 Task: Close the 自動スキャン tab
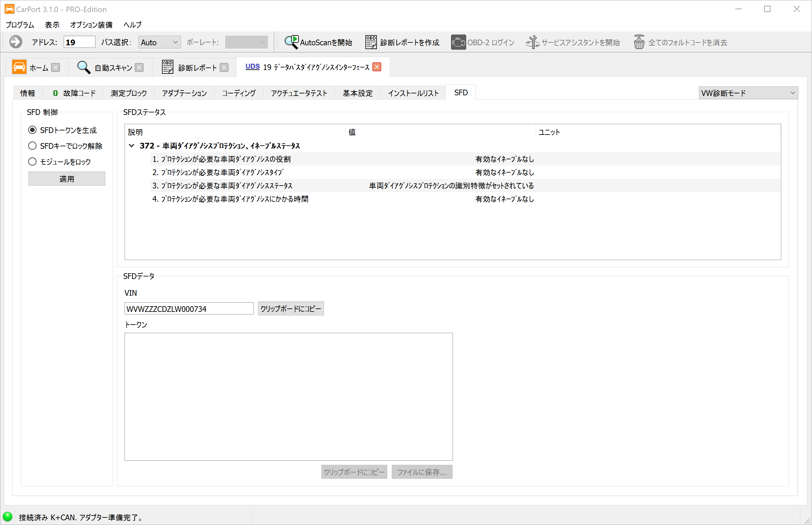[139, 67]
